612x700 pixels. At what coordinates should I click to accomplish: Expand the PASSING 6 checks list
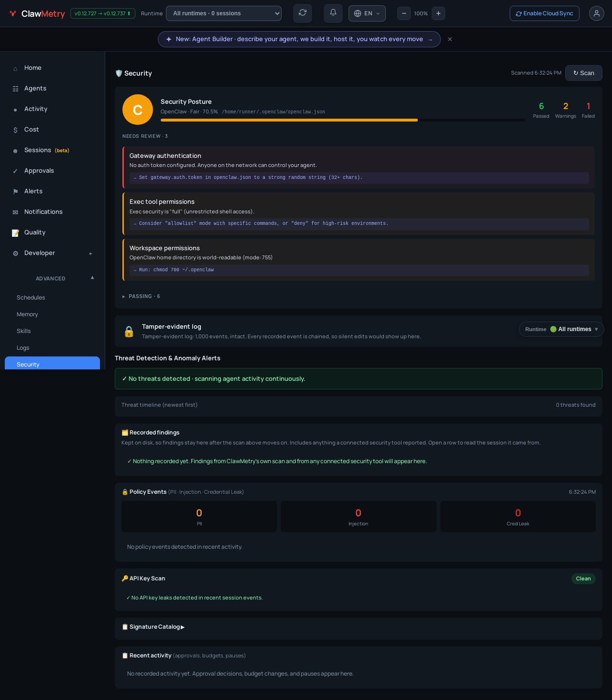coord(141,297)
